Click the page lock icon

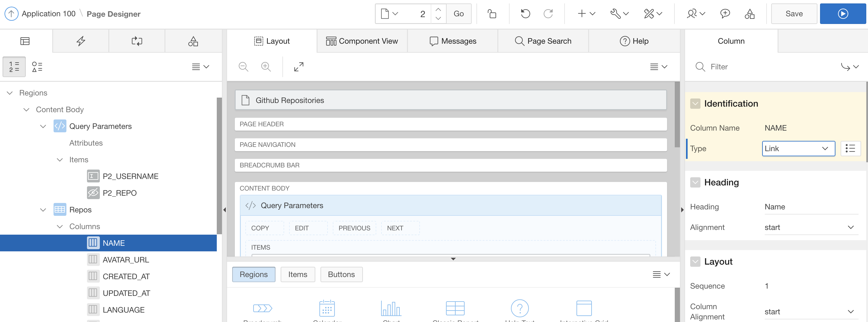(x=492, y=14)
